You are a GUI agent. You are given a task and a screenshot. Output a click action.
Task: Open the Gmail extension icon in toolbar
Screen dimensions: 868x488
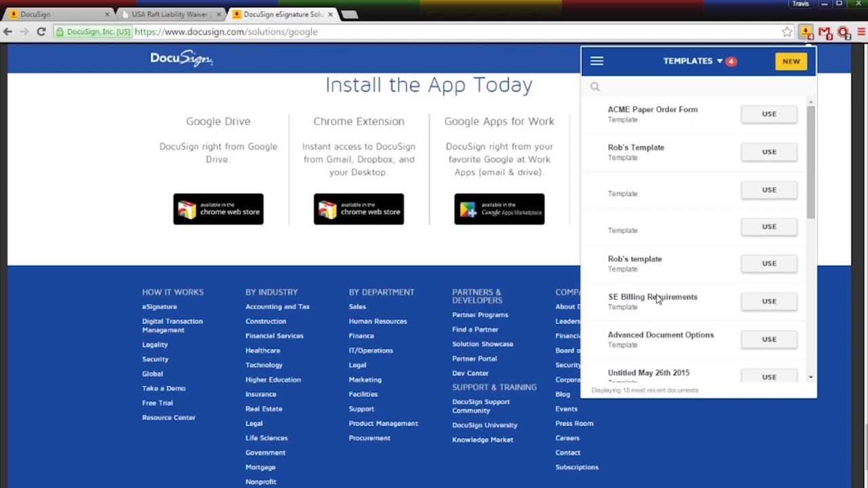pos(825,32)
